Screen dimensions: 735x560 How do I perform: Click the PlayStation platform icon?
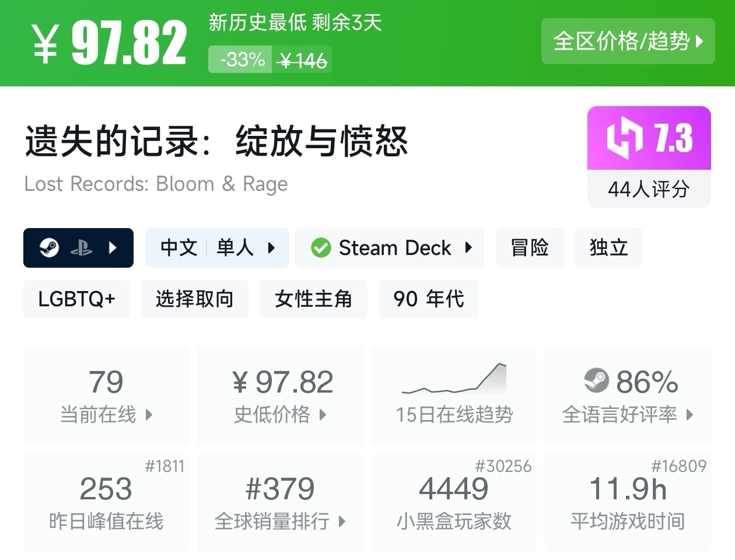pyautogui.click(x=81, y=249)
